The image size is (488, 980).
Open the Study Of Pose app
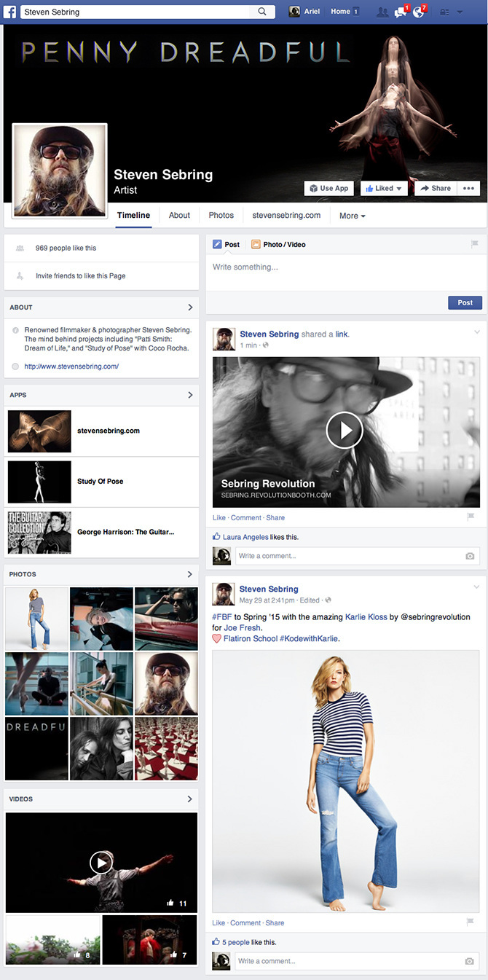101,482
